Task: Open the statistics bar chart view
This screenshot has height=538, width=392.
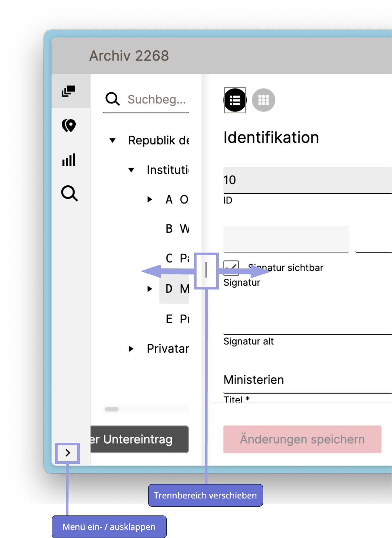Action: tap(69, 160)
